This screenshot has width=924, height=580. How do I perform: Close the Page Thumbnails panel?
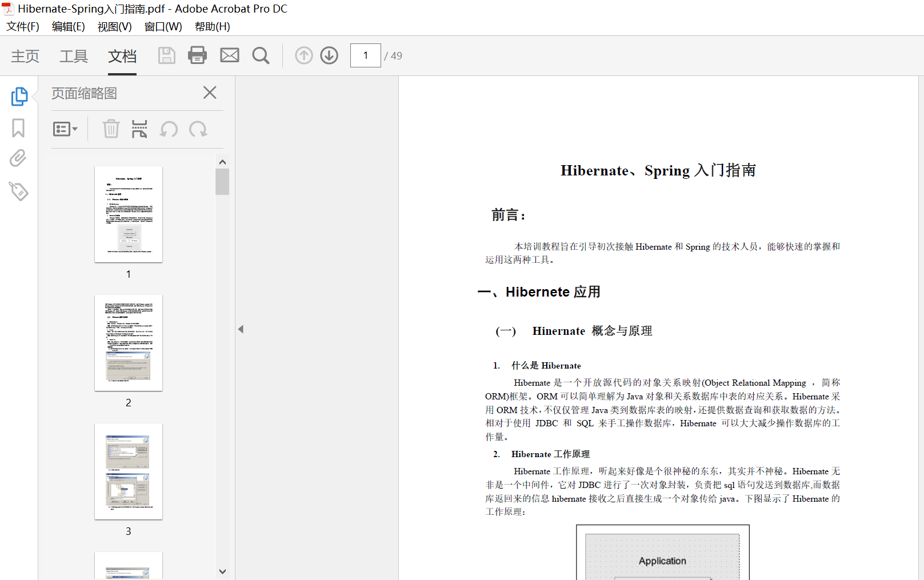[210, 93]
